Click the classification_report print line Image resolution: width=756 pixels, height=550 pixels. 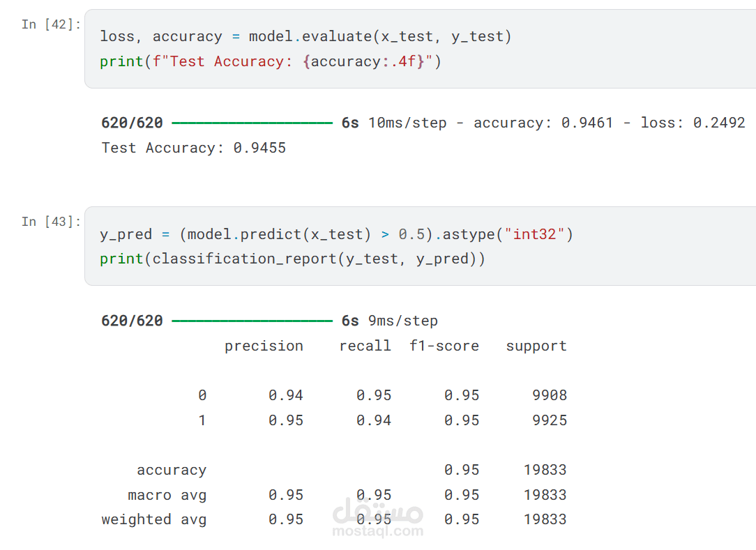pyautogui.click(x=292, y=259)
